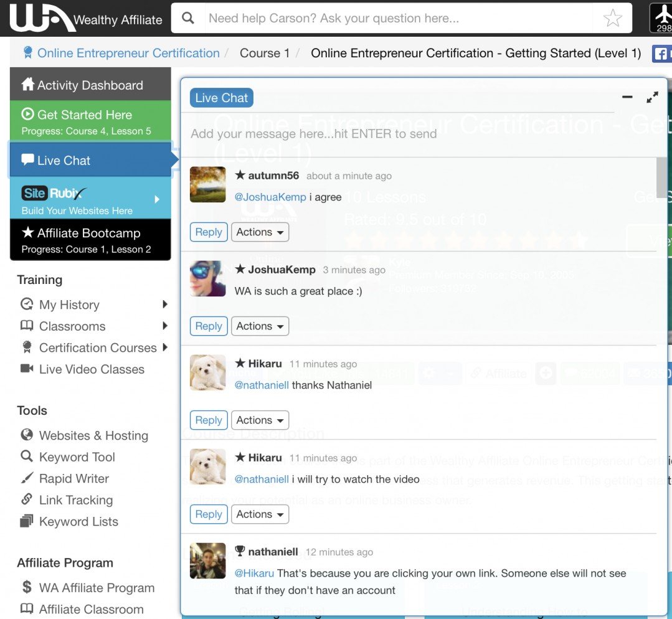Viewport: 672px width, 619px height.
Task: Expand the SiteRubix menu arrow
Action: click(x=157, y=199)
